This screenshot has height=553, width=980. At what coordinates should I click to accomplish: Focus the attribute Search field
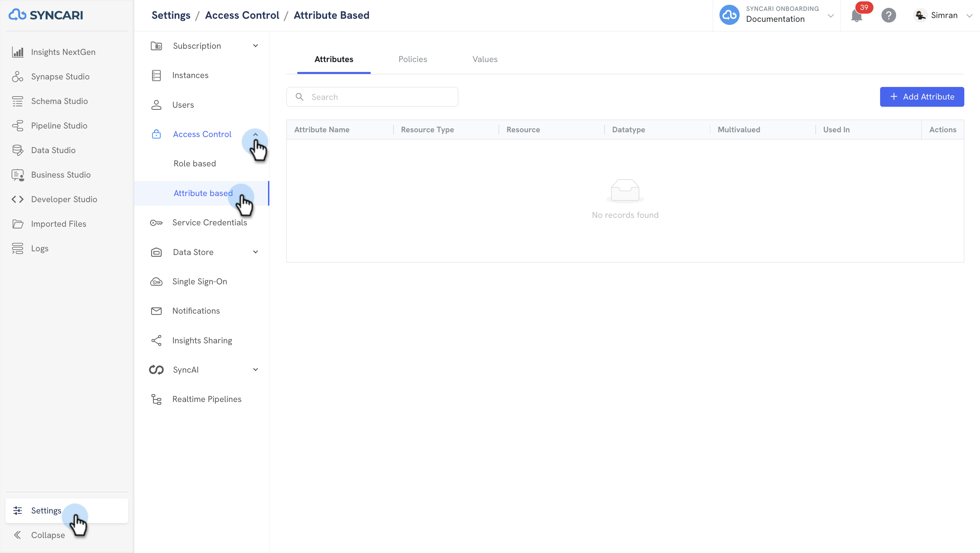coord(372,97)
